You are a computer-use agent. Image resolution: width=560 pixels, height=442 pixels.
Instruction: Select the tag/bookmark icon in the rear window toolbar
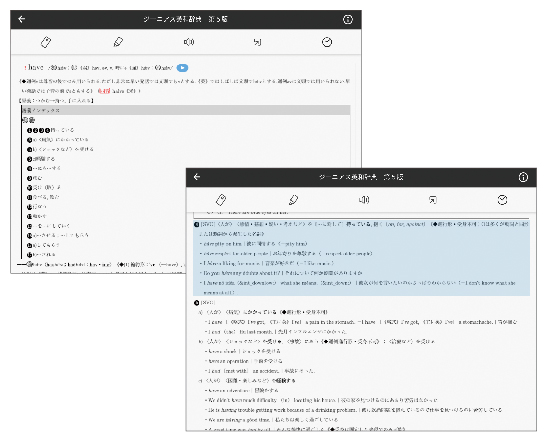coord(46,42)
